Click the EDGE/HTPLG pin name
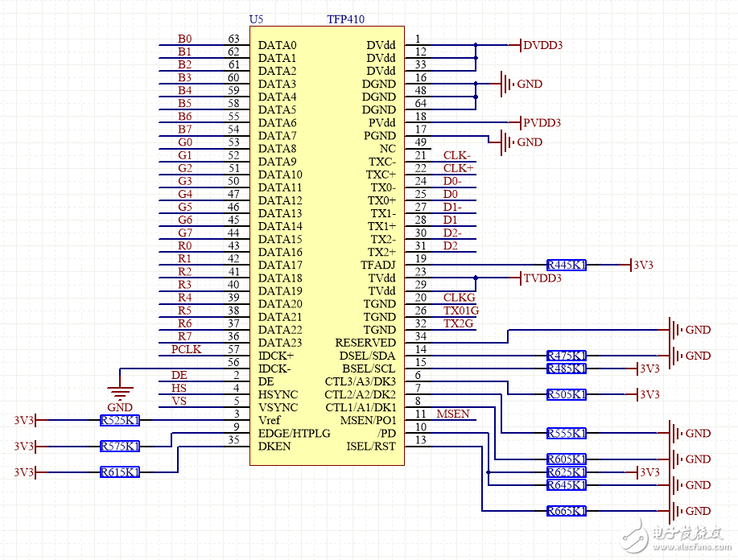Viewport: 738px width, 560px height. click(x=295, y=434)
